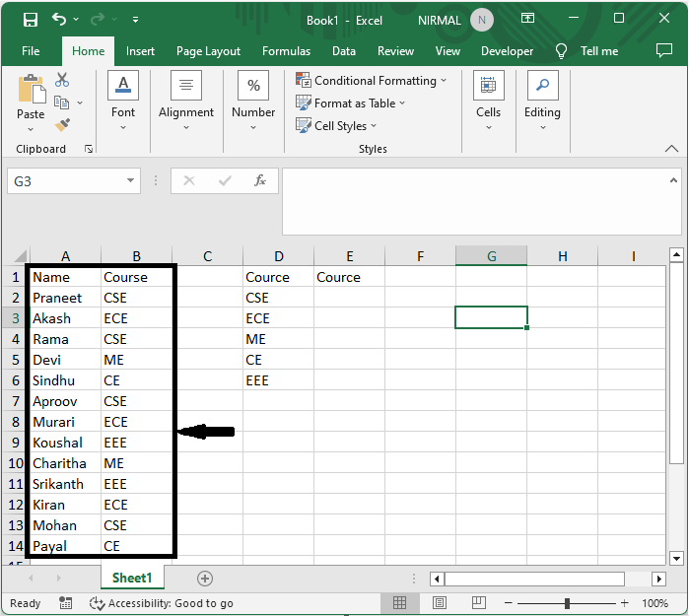Click the vertical scrollbar down arrow

[676, 559]
